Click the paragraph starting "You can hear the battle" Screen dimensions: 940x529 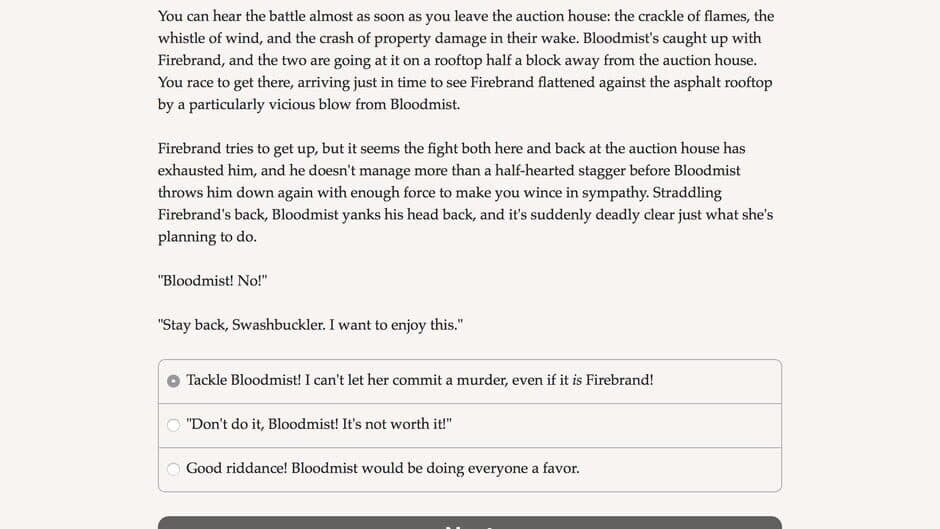[x=466, y=60]
